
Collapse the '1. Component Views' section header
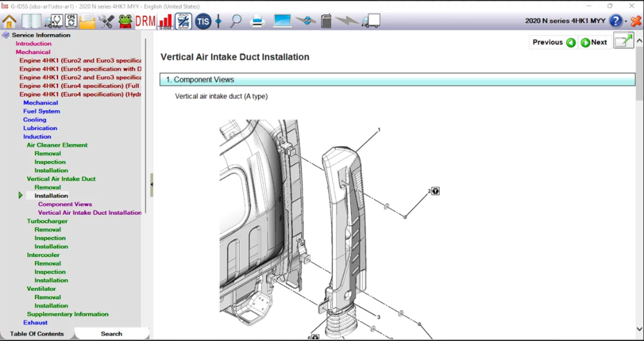tap(397, 80)
